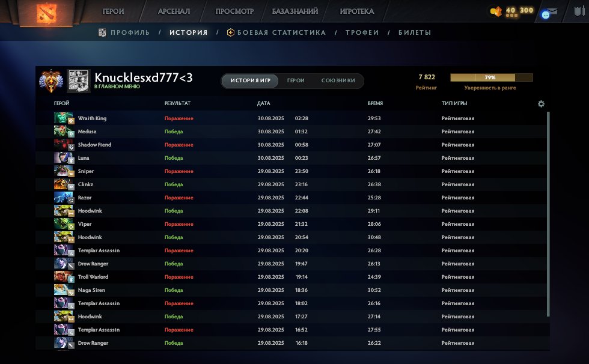Open the ТРОФЕИ section link
This screenshot has height=364, width=589.
coord(362,33)
